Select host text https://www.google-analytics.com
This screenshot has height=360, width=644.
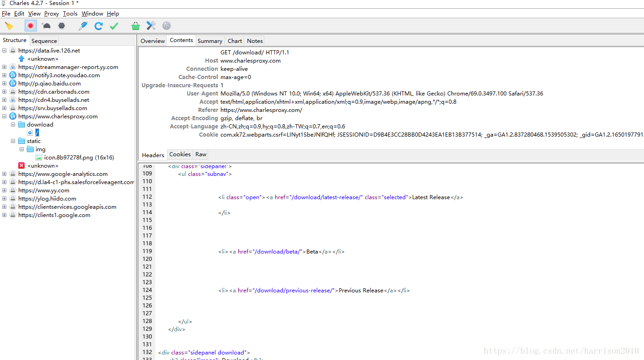(63, 174)
